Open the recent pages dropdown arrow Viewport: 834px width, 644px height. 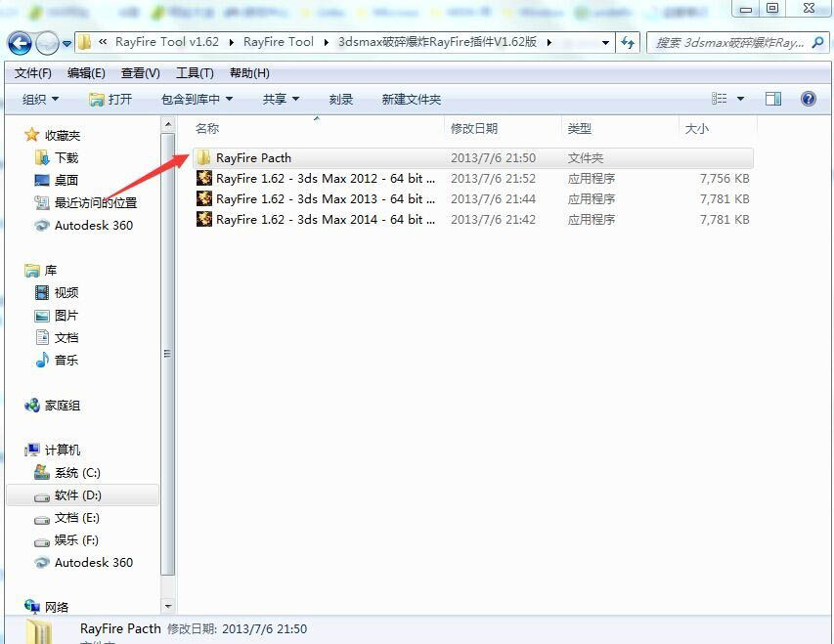(x=67, y=44)
